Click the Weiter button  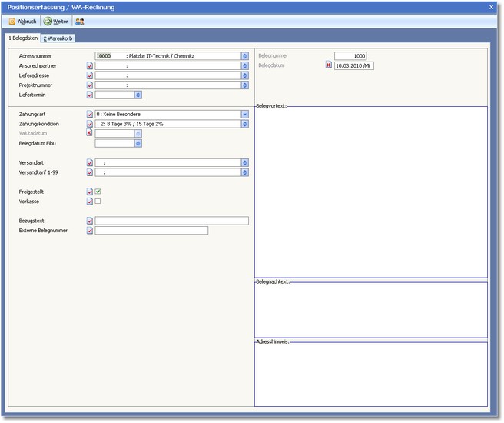click(x=56, y=22)
